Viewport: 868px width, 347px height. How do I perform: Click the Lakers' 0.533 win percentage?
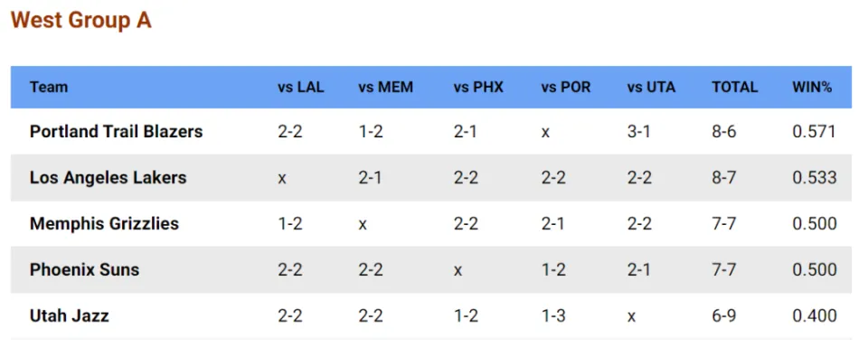point(815,178)
